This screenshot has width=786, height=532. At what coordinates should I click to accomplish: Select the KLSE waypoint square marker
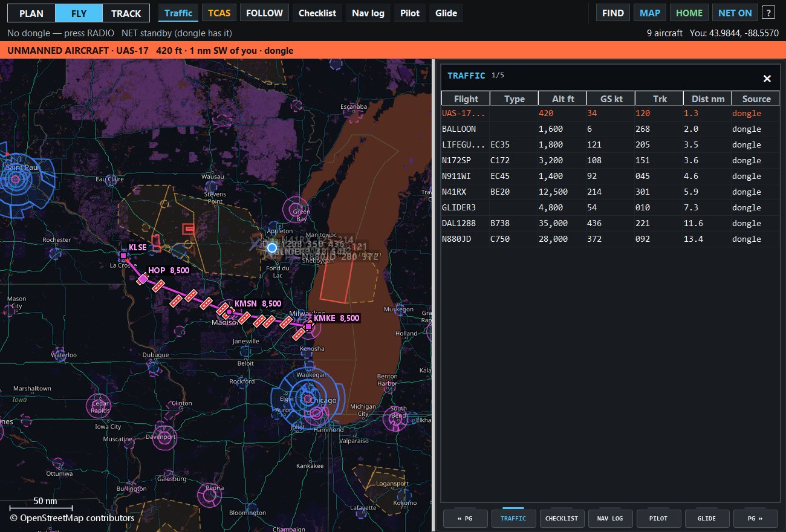point(123,256)
